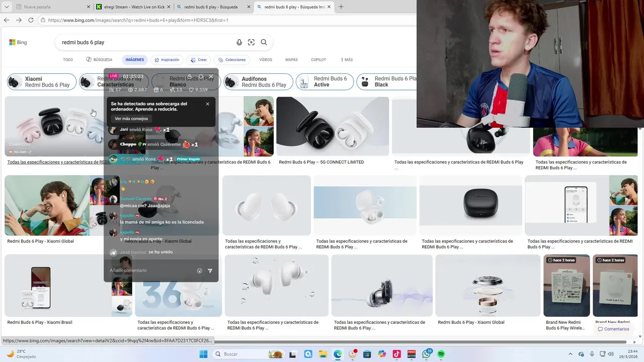Screen dimensions: 644x362
Task: Open File Explorer from taskbar
Action: [x=323, y=354]
